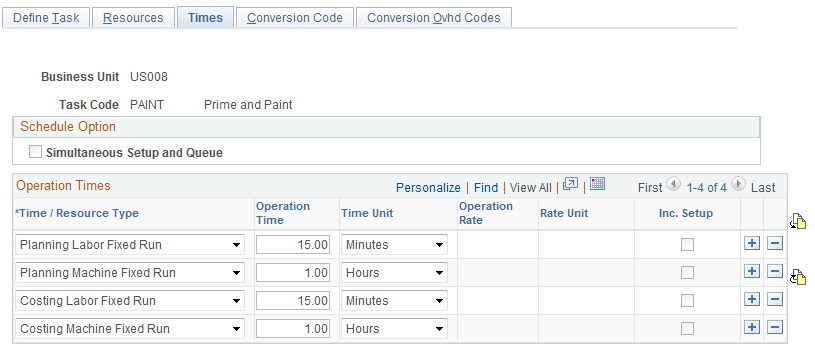This screenshot has width=815, height=361.
Task: Click the First navigation link
Action: tap(650, 188)
